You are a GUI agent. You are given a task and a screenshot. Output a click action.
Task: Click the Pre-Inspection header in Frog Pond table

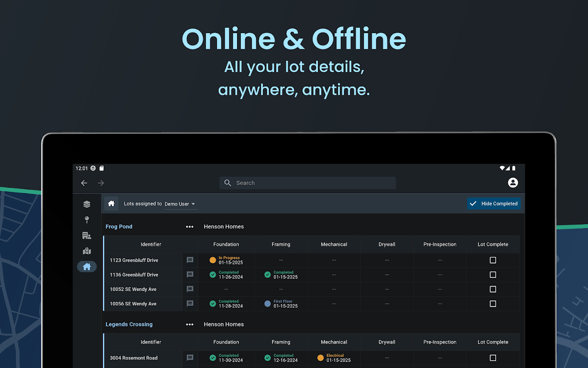pyautogui.click(x=440, y=244)
